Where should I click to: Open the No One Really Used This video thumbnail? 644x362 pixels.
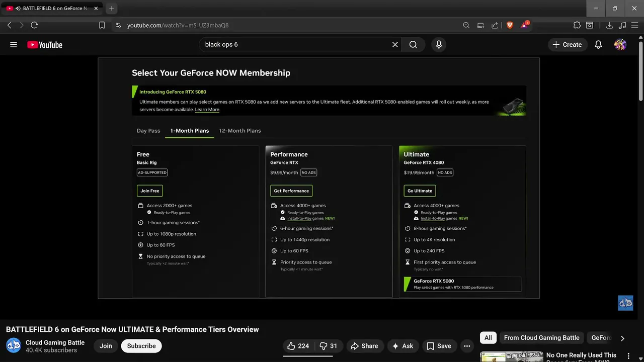(x=511, y=356)
